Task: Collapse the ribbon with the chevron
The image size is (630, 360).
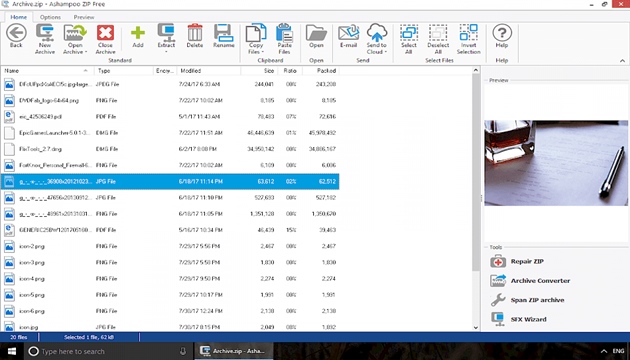Action: click(x=622, y=61)
